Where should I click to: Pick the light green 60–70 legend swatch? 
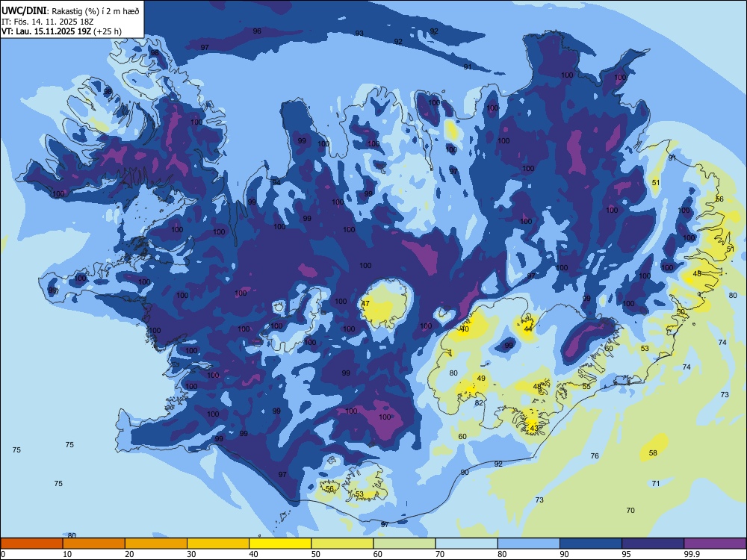[x=404, y=544]
